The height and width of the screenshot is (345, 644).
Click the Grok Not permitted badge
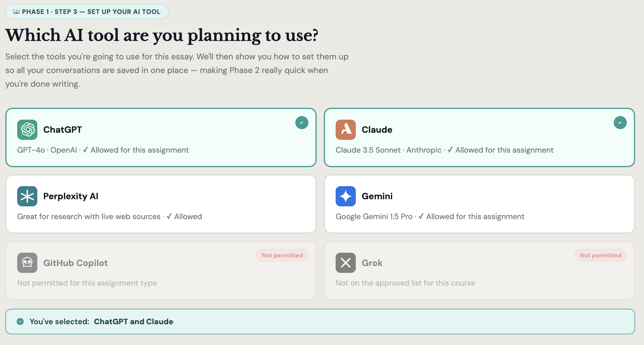pos(600,255)
